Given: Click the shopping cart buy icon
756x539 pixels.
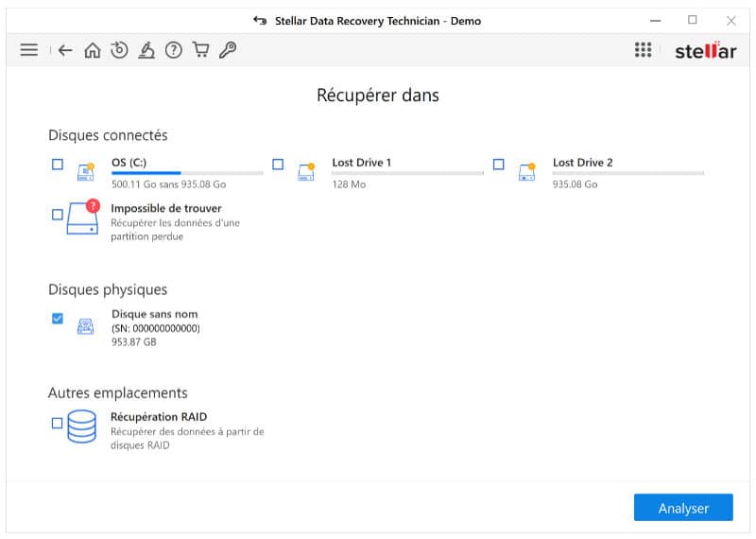Looking at the screenshot, I should [200, 50].
